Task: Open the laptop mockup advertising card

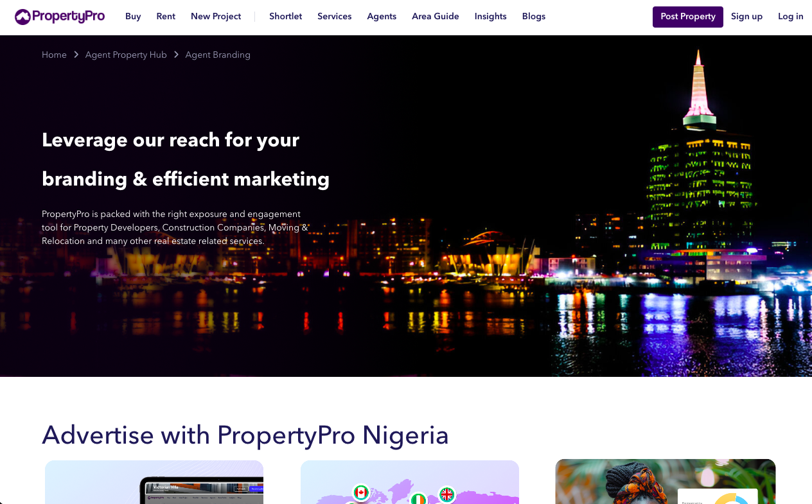Action: tap(154, 482)
